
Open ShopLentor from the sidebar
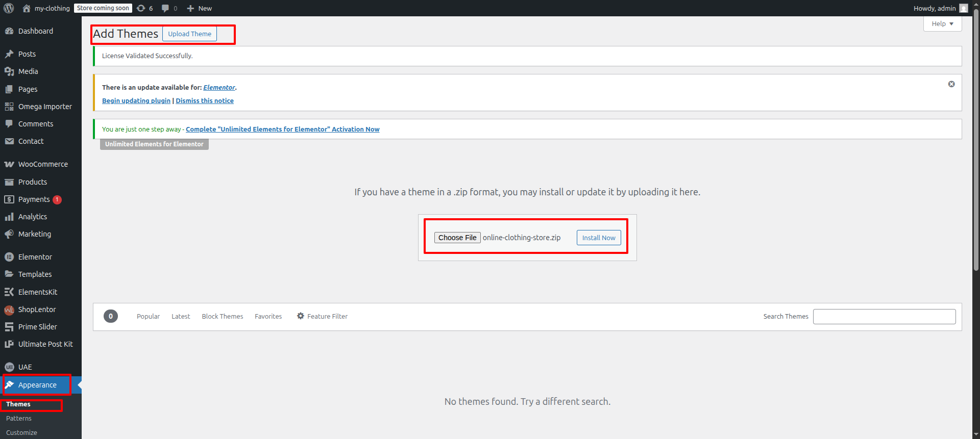pyautogui.click(x=37, y=309)
